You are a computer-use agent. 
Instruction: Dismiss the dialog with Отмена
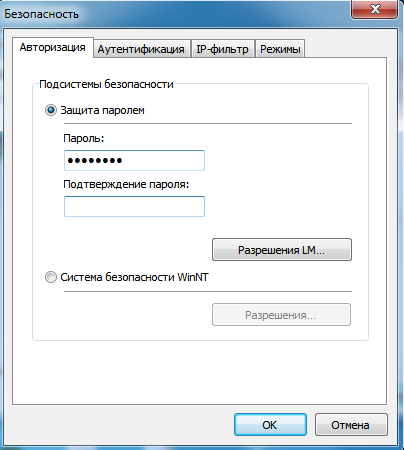pyautogui.click(x=351, y=425)
